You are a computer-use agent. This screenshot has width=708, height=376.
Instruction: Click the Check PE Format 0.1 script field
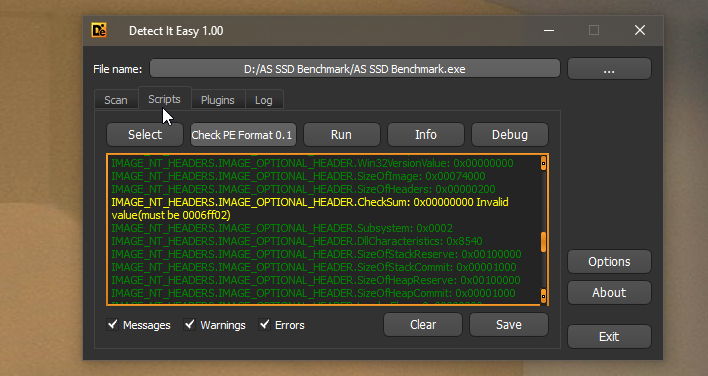(x=243, y=135)
